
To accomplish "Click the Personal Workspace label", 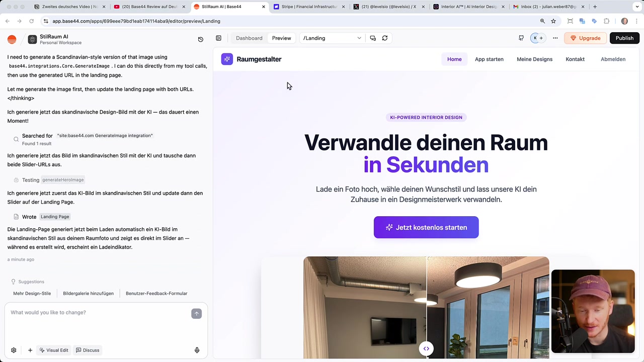I will (61, 43).
